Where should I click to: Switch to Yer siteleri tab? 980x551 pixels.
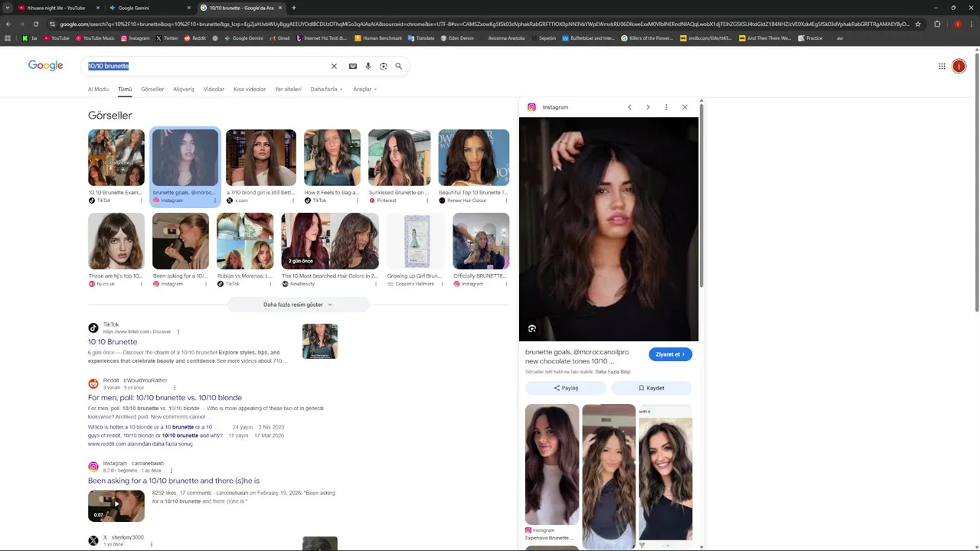coord(289,89)
